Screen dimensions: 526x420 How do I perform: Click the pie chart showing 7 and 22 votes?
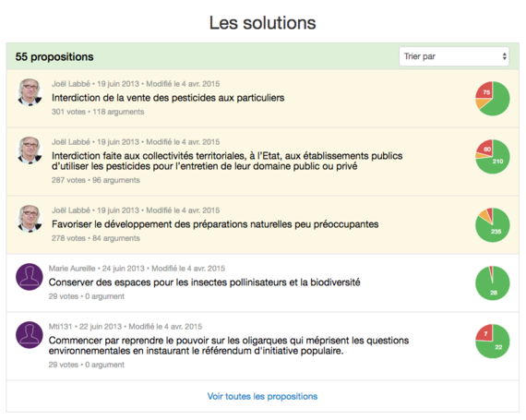[x=493, y=342]
